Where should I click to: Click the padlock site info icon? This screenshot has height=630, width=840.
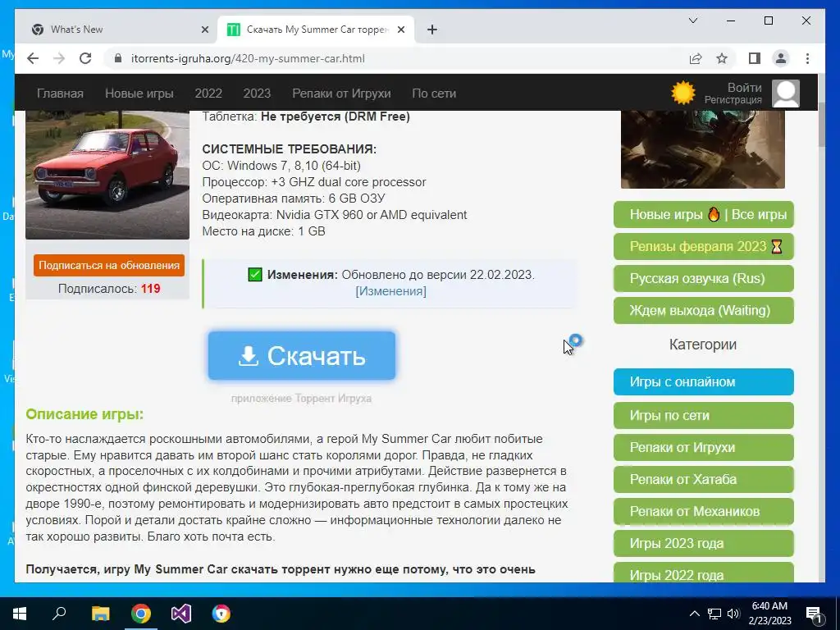[118, 58]
